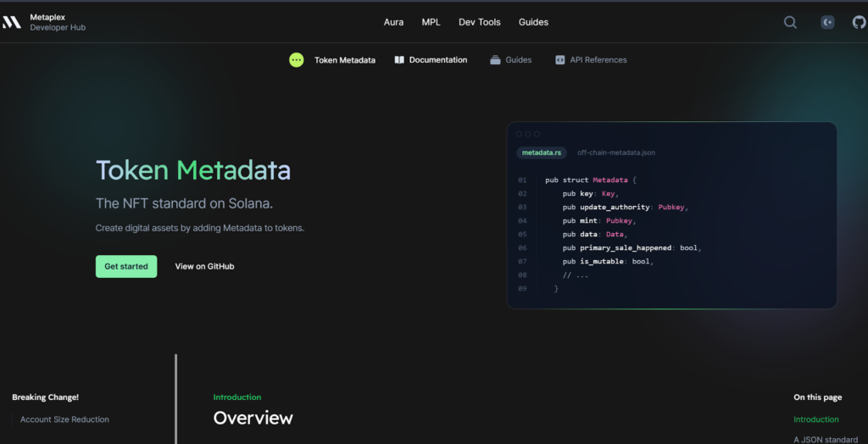The height and width of the screenshot is (444, 868).
Task: Click the 'pub struct Metadata {' code line
Action: click(x=591, y=180)
